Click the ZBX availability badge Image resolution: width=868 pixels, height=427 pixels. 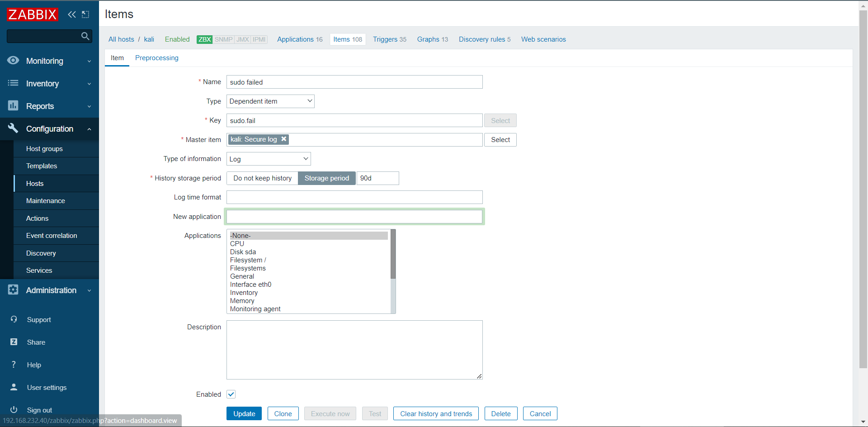coord(204,39)
